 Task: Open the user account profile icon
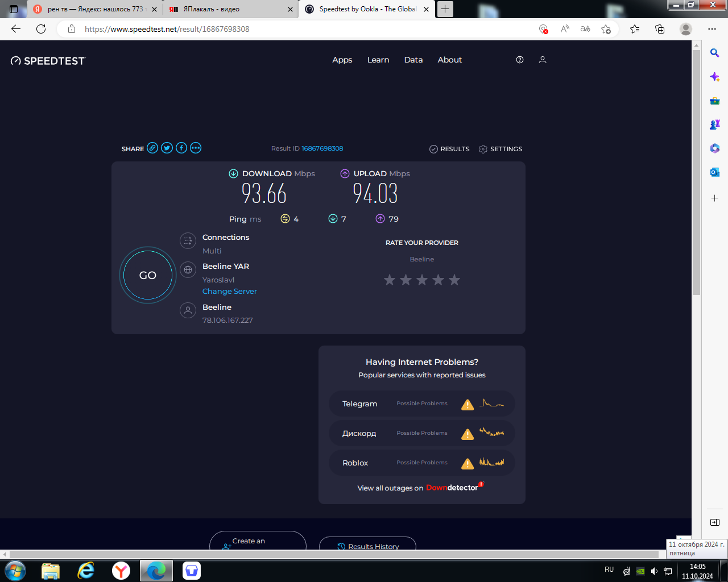(x=543, y=60)
